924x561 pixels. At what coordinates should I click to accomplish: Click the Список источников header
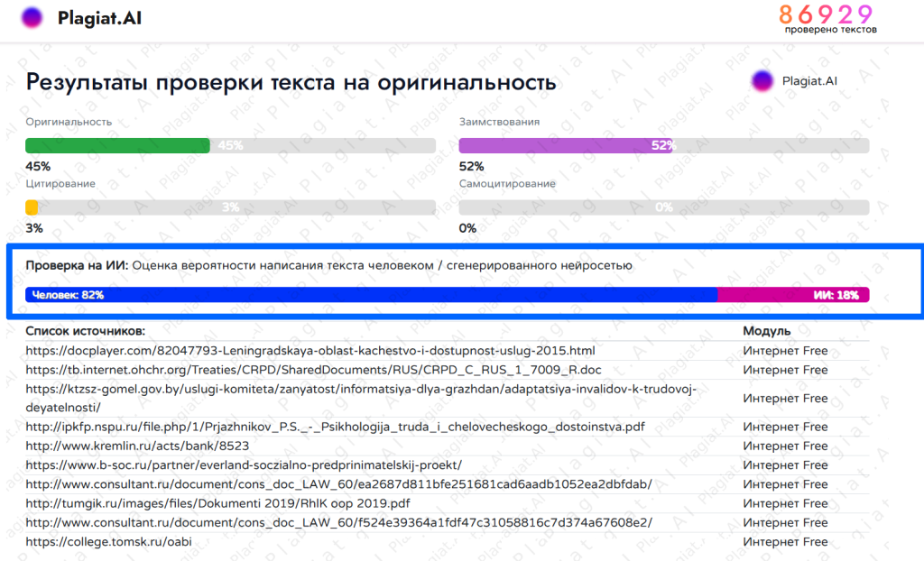[85, 331]
